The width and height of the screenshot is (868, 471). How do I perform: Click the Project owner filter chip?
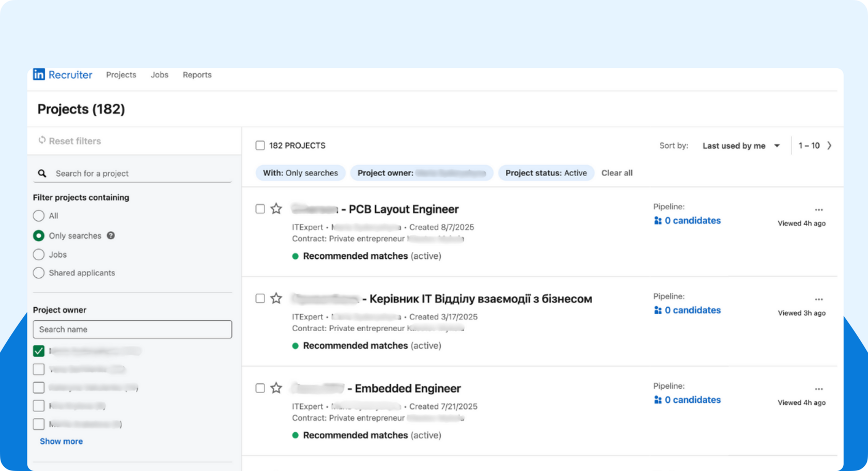pyautogui.click(x=422, y=173)
